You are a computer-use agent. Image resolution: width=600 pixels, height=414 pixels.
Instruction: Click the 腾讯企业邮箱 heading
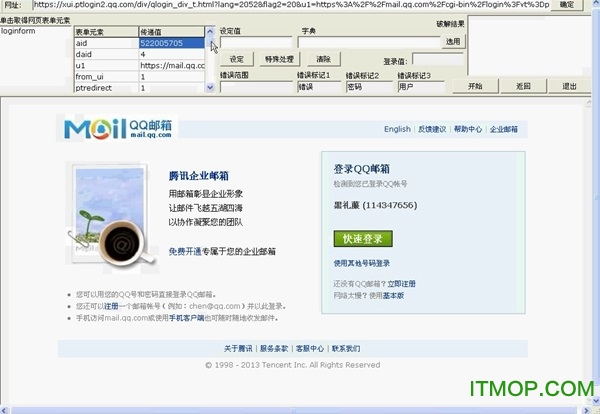(x=199, y=176)
